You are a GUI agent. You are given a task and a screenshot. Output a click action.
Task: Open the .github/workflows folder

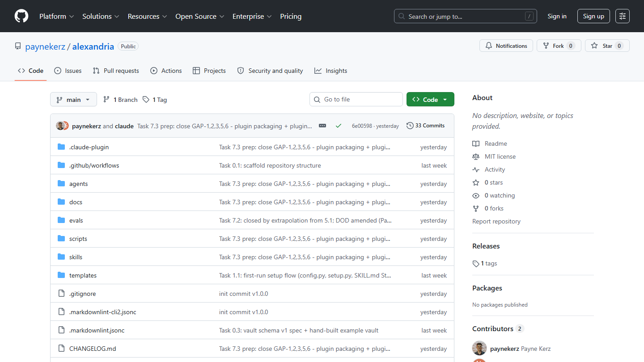tap(94, 165)
